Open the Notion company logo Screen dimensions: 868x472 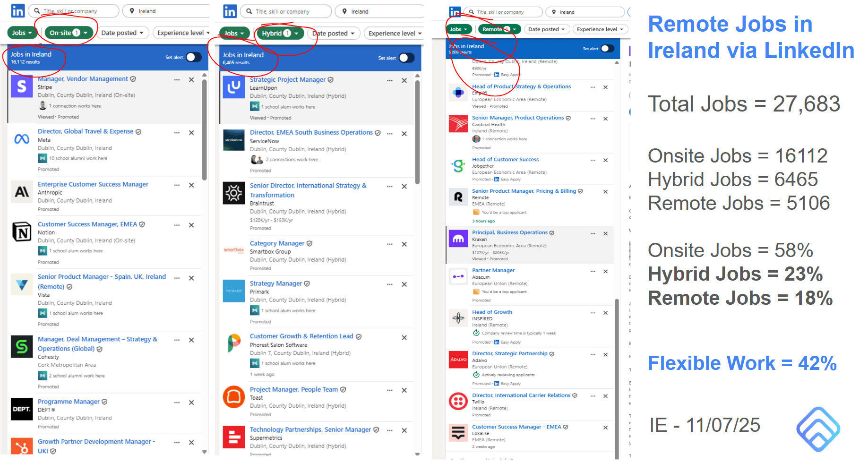(22, 232)
